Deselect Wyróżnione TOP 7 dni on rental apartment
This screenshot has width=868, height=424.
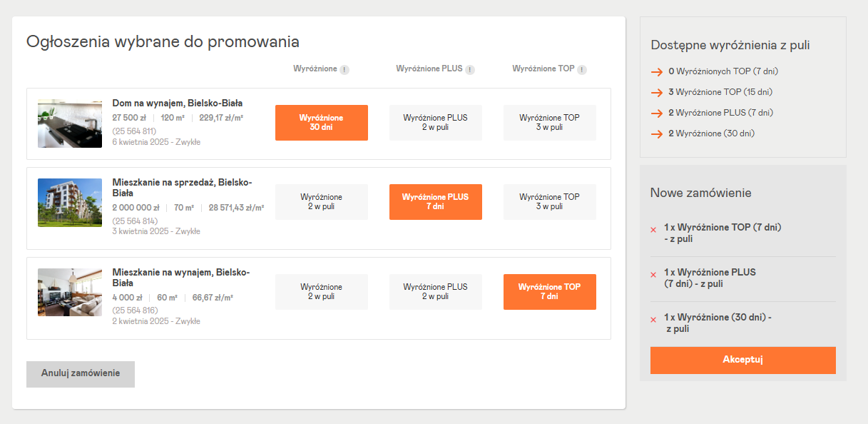[549, 291]
